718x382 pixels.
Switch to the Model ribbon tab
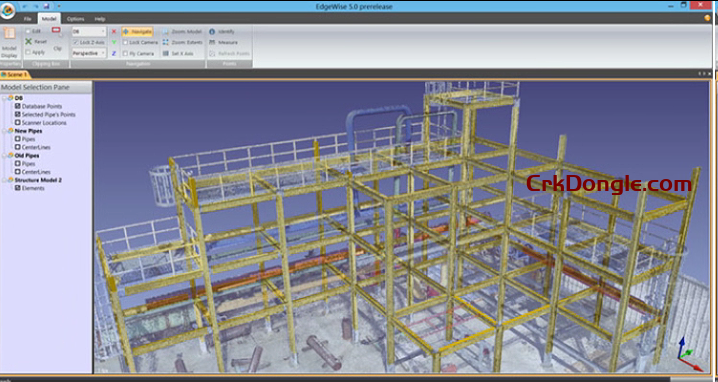(49, 19)
